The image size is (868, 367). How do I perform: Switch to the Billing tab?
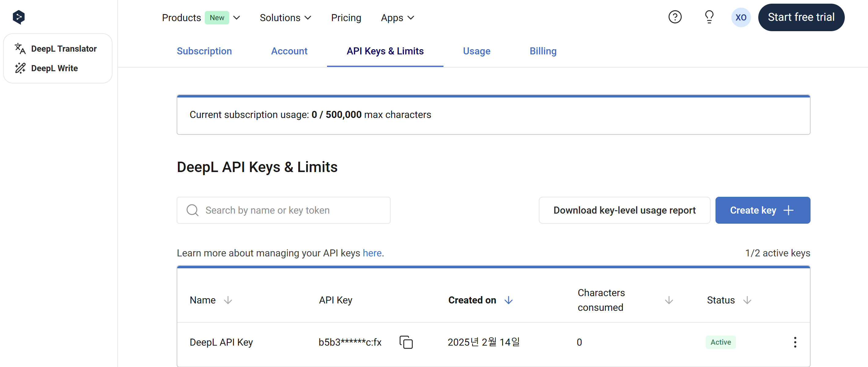[x=542, y=51]
